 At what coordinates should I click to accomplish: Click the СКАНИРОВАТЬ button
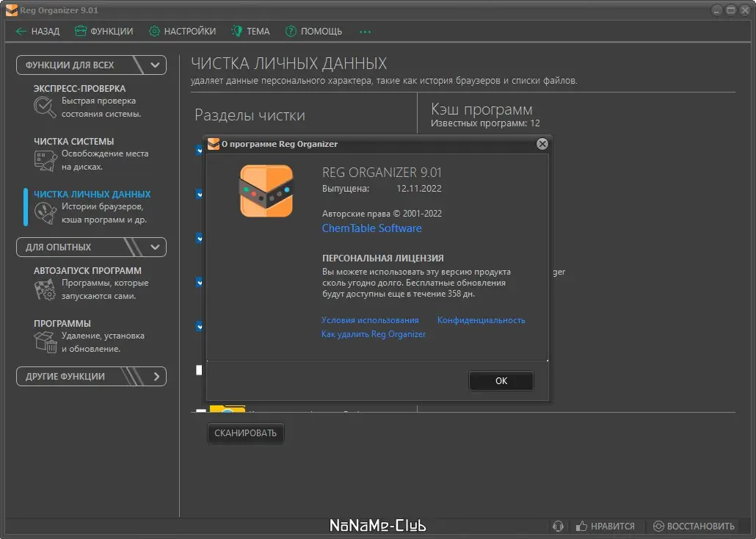245,433
